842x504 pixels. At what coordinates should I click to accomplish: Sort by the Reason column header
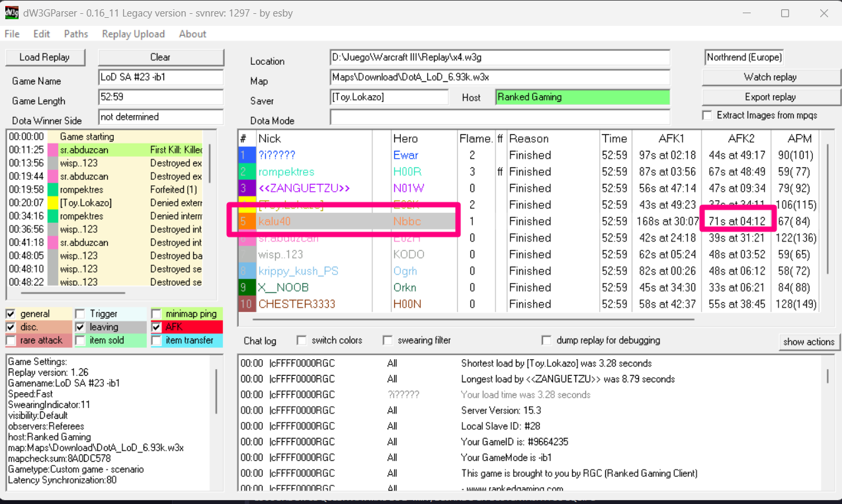552,138
